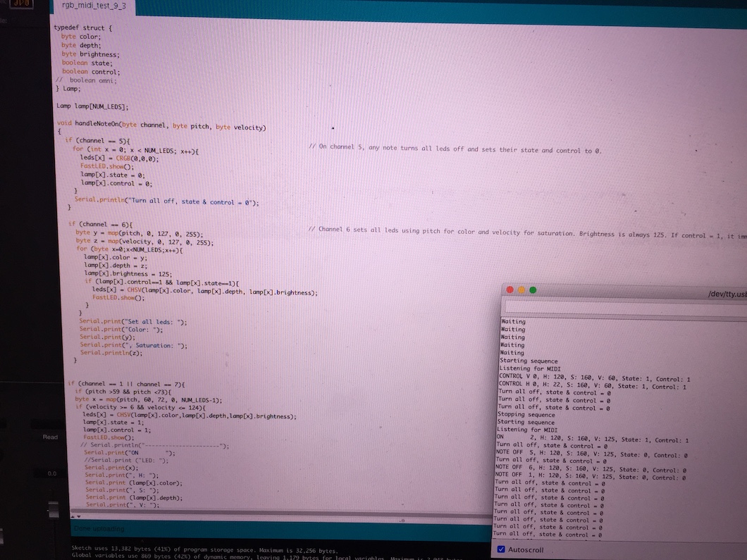The height and width of the screenshot is (560, 747).
Task: Maximize serial monitor using green button
Action: coord(533,290)
